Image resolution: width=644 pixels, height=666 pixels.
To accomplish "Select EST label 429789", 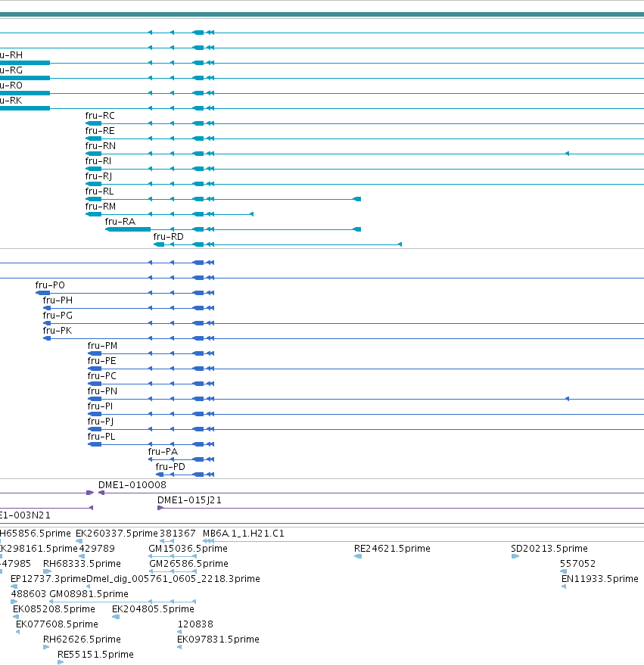I will tap(97, 549).
